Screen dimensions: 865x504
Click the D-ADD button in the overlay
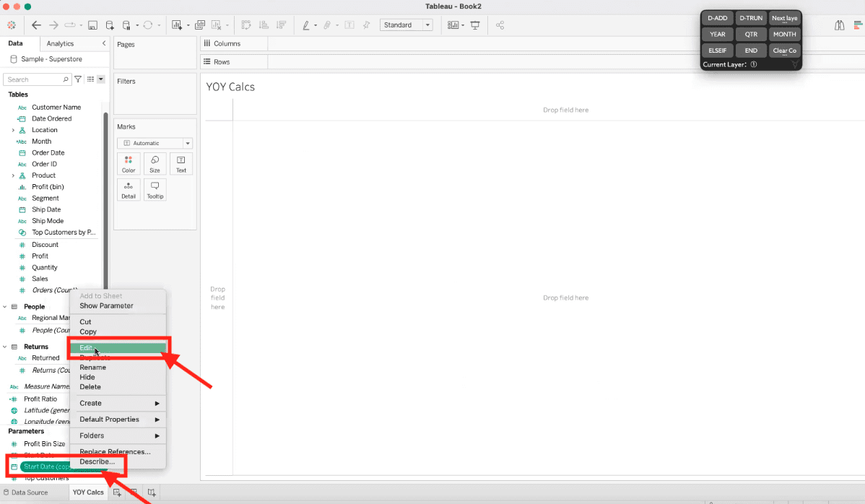[x=716, y=17]
